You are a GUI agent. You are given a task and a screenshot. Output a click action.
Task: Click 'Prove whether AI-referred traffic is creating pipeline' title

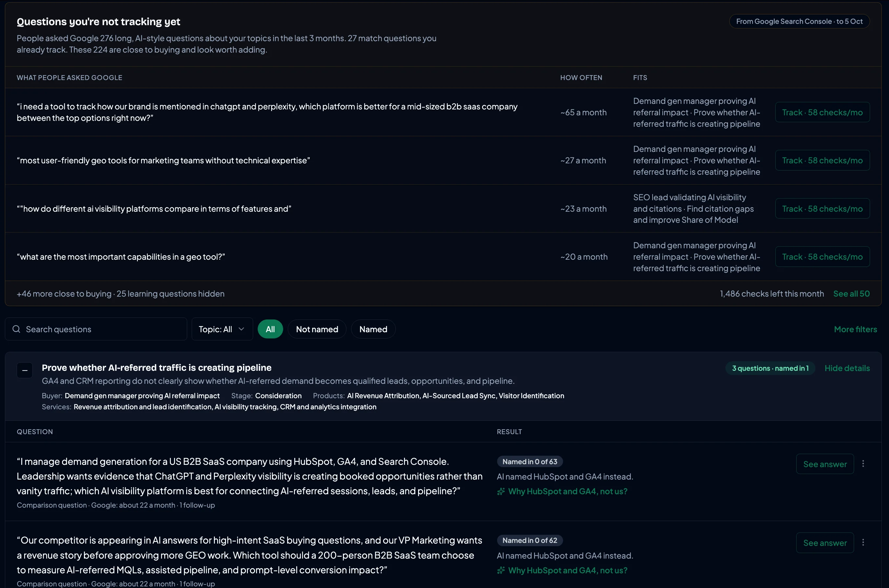[156, 367]
